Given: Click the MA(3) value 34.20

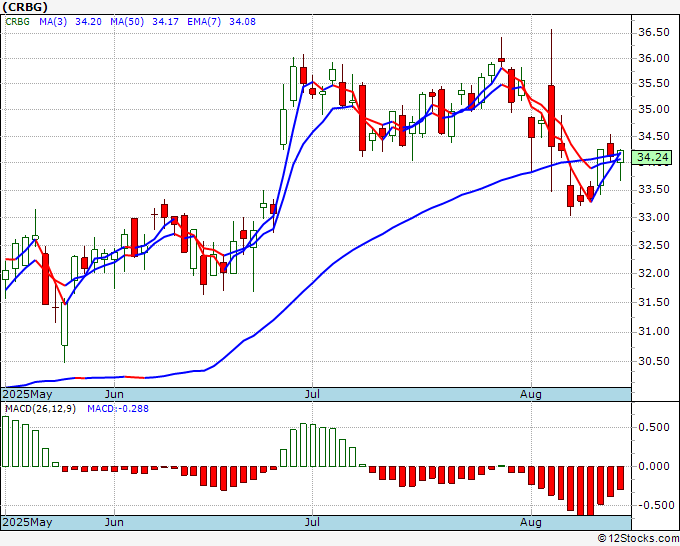Looking at the screenshot, I should [88, 21].
